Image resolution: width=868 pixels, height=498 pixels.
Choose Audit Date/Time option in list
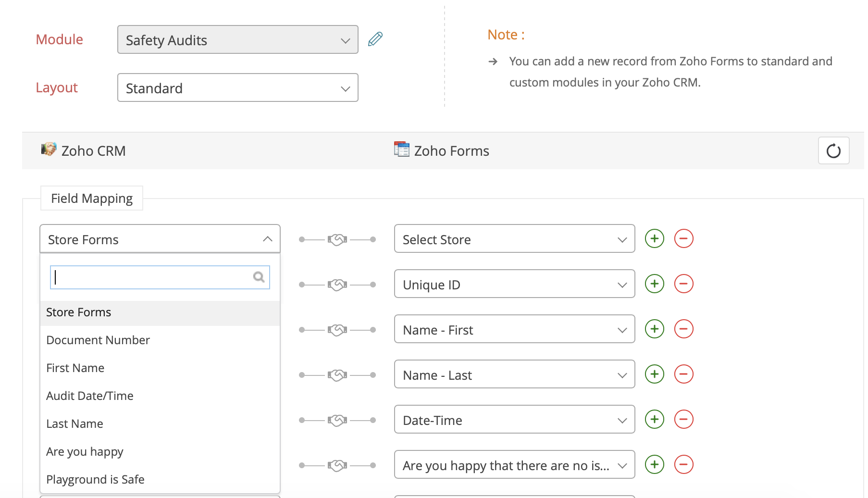pyautogui.click(x=90, y=396)
